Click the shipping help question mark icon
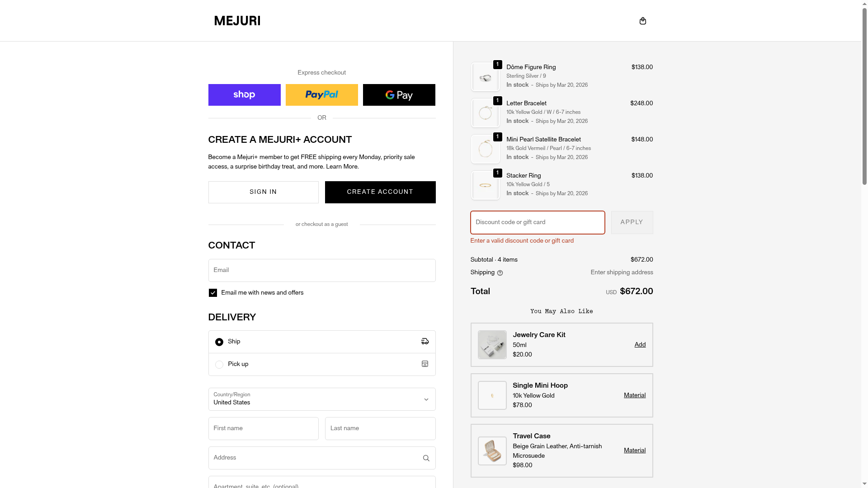 pos(500,273)
